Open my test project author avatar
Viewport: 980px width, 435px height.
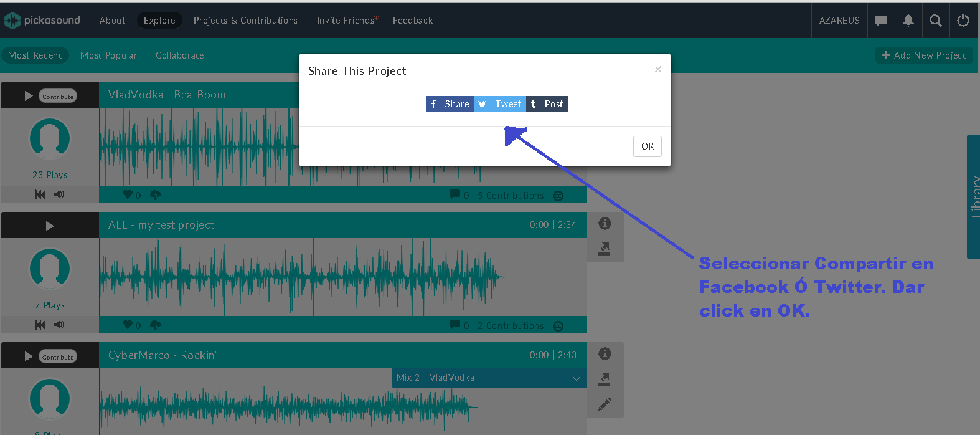click(x=50, y=269)
